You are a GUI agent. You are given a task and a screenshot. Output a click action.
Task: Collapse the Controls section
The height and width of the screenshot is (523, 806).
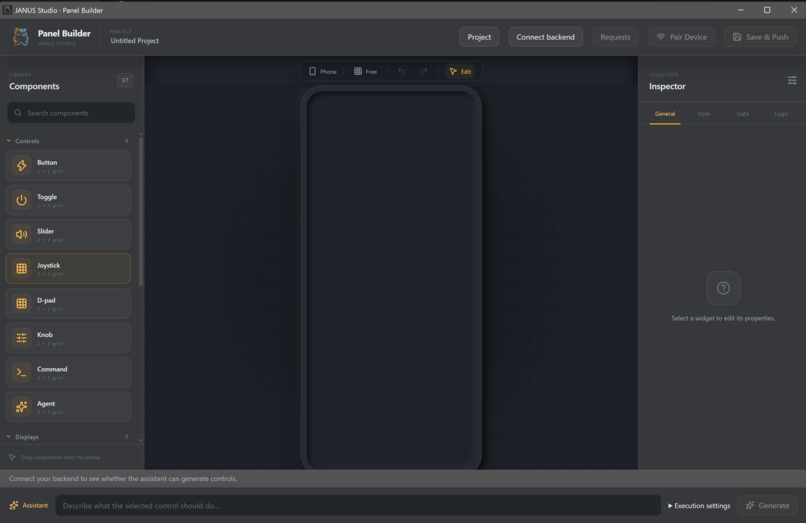coord(9,141)
